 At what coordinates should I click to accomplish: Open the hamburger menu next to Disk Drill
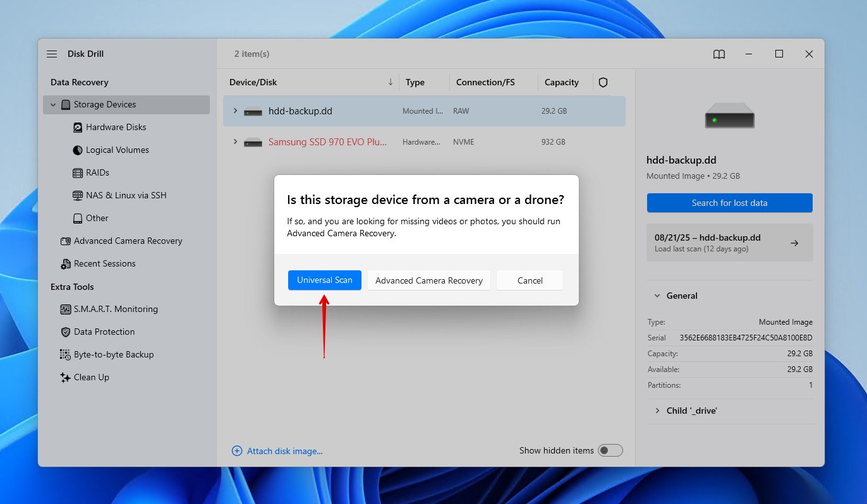point(51,54)
